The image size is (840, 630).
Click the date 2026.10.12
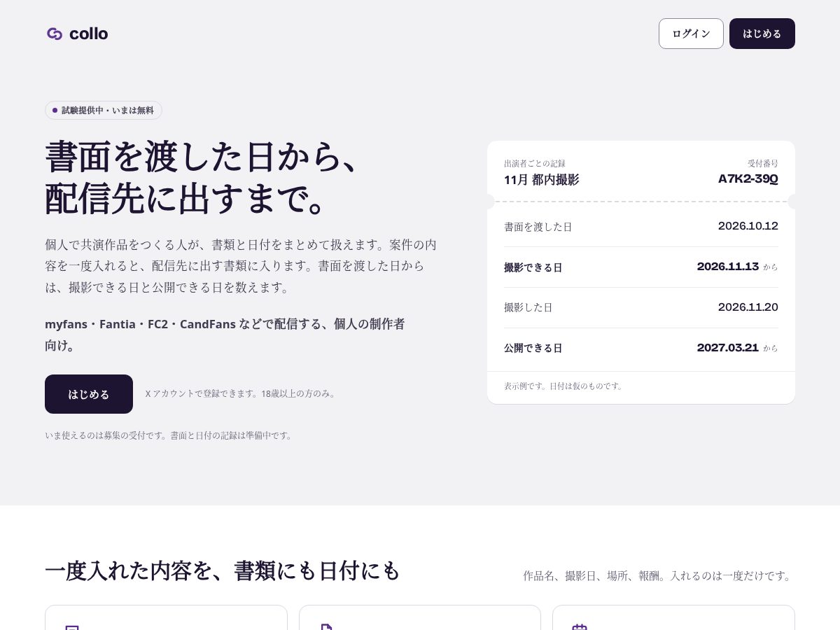pyautogui.click(x=748, y=226)
